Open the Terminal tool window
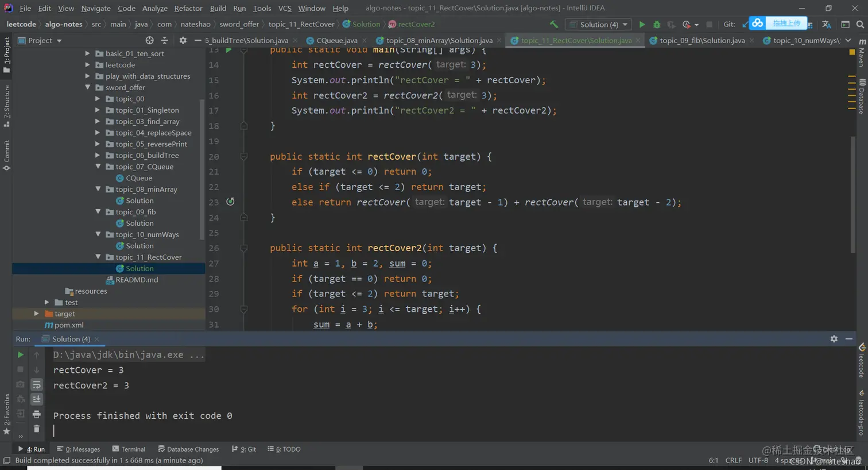 pos(129,449)
